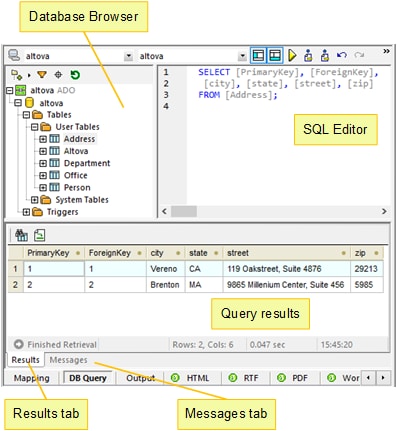
Task: Click the Triggers folder icon
Action: click(37, 212)
